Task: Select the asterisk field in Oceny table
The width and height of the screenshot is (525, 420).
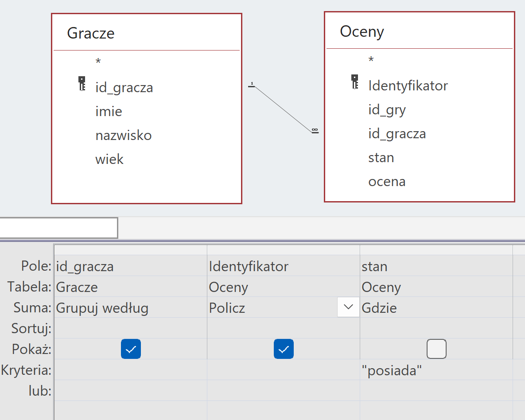Action: [371, 60]
